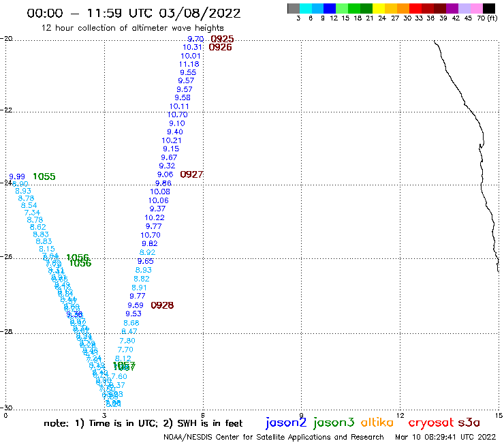504x443 pixels.
Task: Click the 11.18 wave height value
Action: (x=189, y=64)
